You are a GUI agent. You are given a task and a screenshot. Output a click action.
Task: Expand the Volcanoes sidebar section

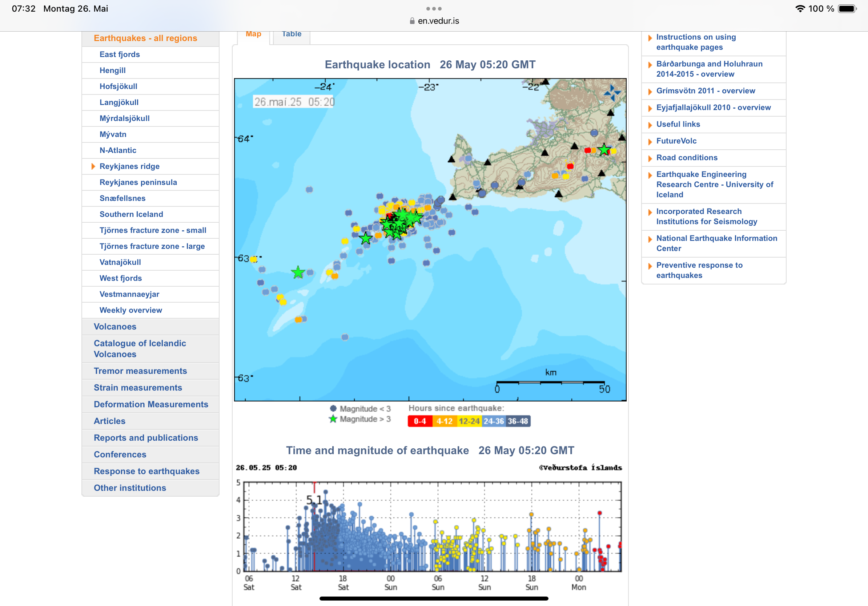pyautogui.click(x=115, y=326)
